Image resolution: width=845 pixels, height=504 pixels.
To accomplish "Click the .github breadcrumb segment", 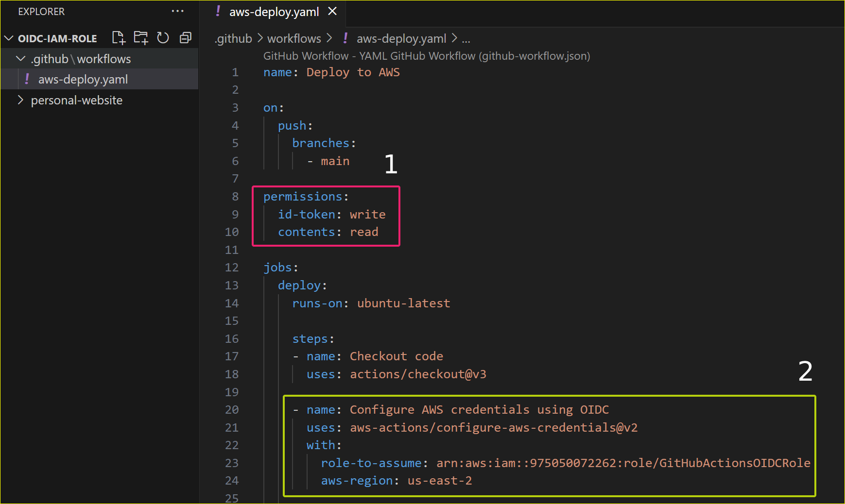I will (233, 38).
